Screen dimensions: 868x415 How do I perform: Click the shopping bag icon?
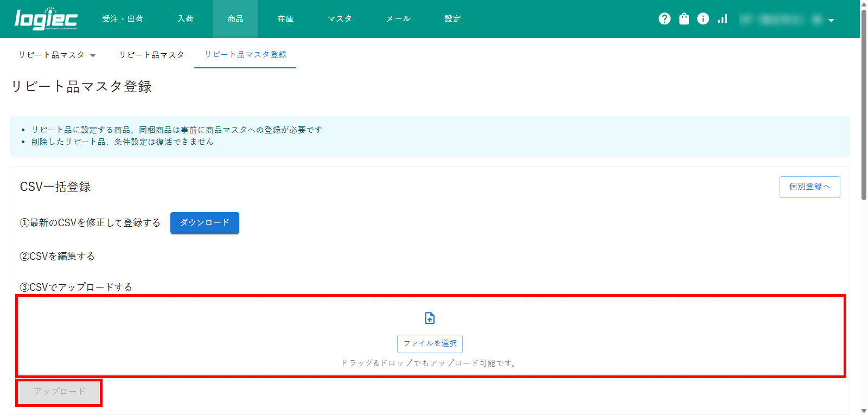[684, 19]
